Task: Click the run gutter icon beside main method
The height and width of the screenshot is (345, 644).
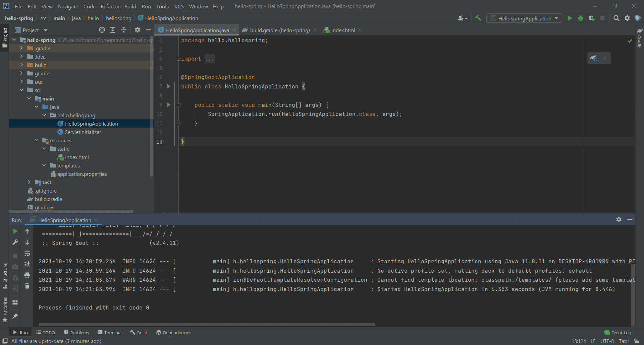Action: pos(169,105)
